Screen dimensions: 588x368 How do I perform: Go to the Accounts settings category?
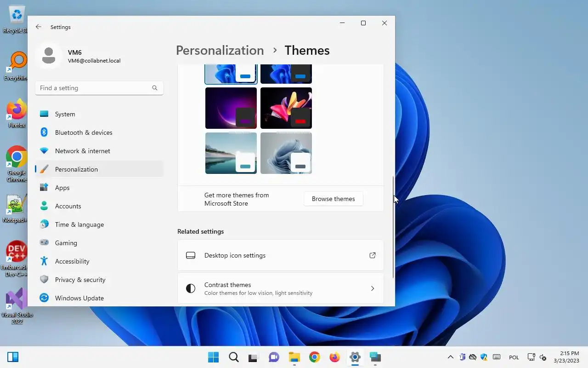click(99, 206)
